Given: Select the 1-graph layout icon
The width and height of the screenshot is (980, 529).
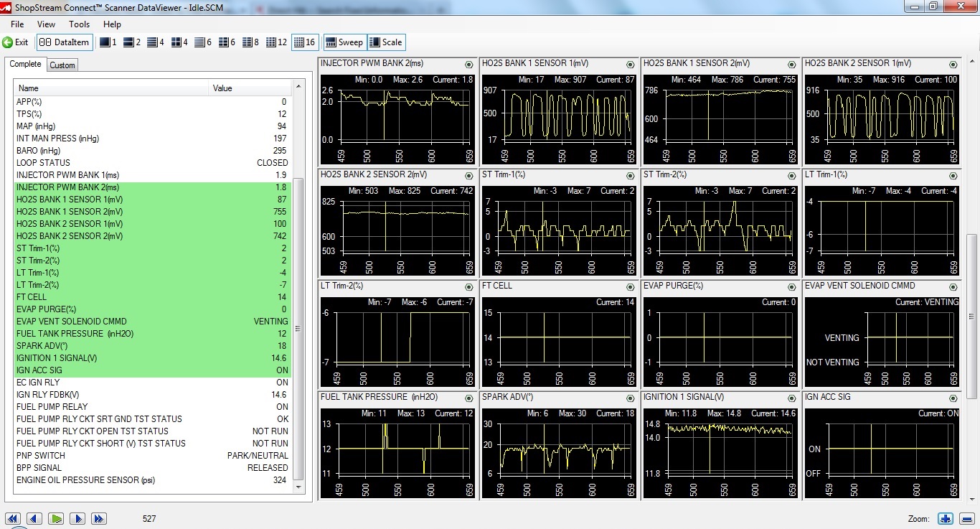Looking at the screenshot, I should click(x=108, y=42).
